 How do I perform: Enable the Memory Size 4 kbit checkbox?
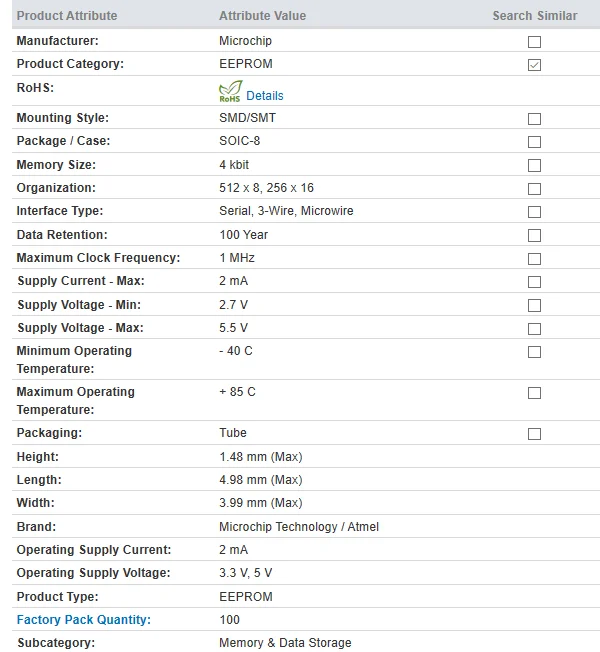point(534,165)
